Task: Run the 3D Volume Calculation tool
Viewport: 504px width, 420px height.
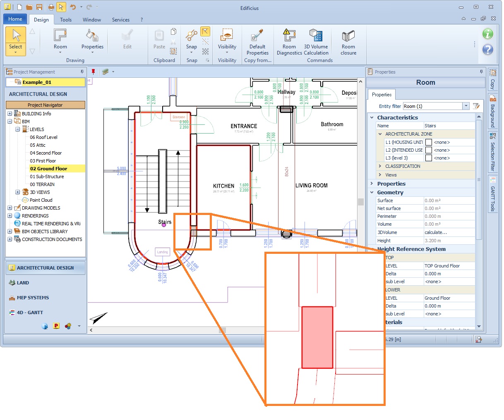Action: click(x=316, y=36)
